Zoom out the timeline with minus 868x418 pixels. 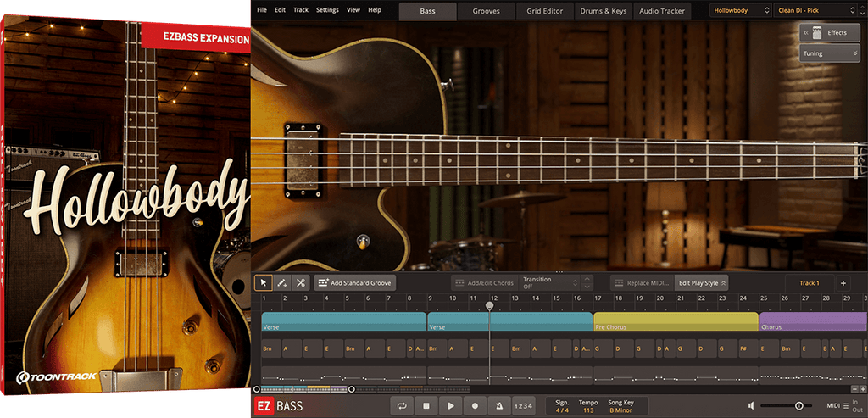854,389
